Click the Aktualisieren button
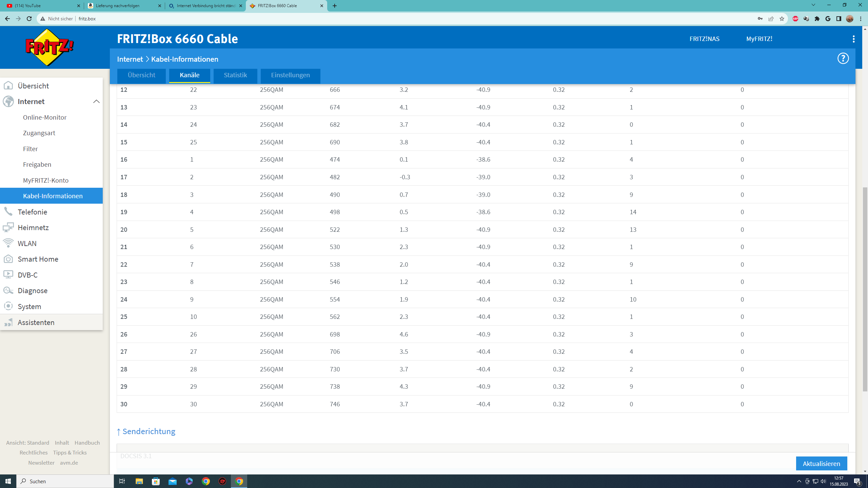This screenshot has height=488, width=868. click(822, 464)
